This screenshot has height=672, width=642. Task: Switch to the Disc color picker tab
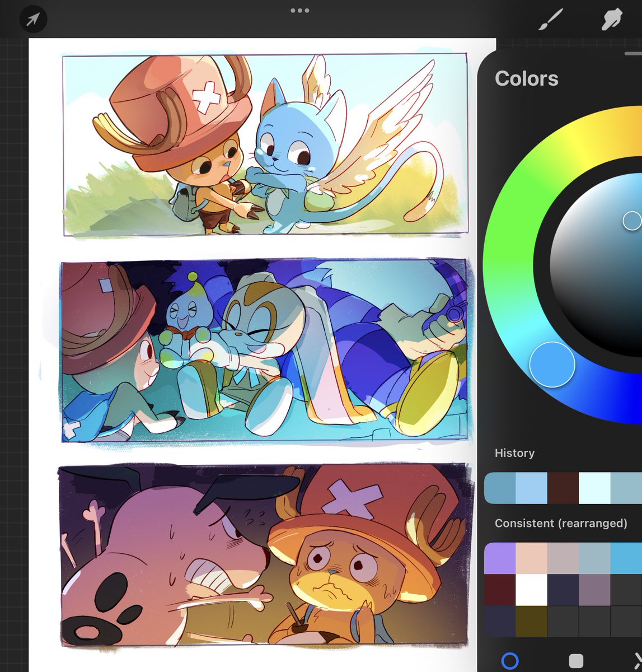coord(510,661)
